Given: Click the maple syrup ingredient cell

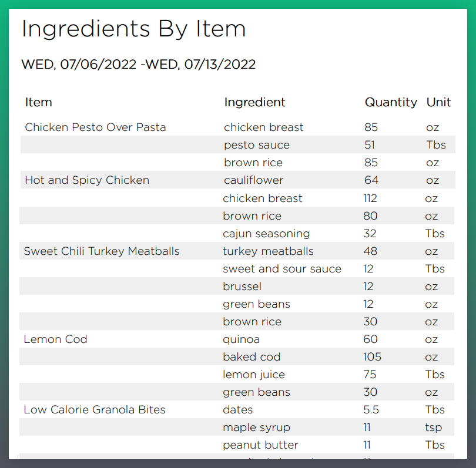Looking at the screenshot, I should coord(256,427).
